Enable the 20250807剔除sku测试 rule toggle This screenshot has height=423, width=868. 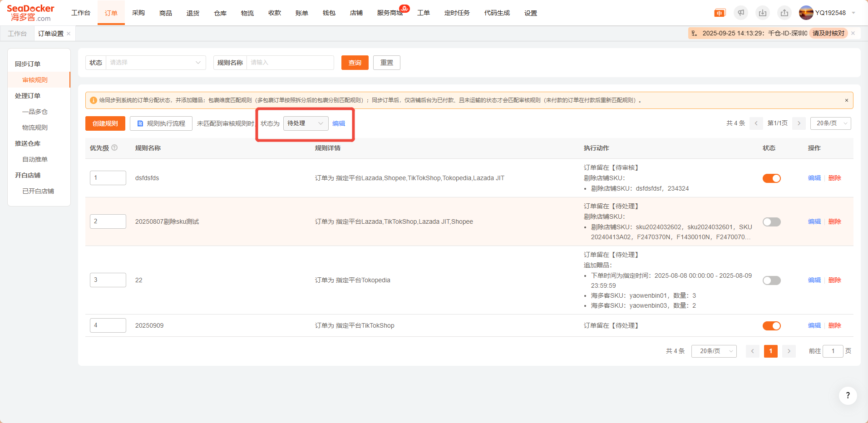click(771, 222)
